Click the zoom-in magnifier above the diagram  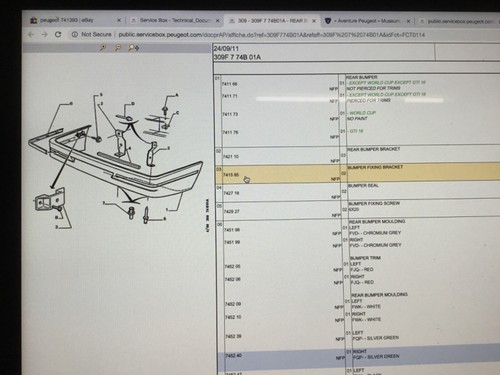coord(103,48)
